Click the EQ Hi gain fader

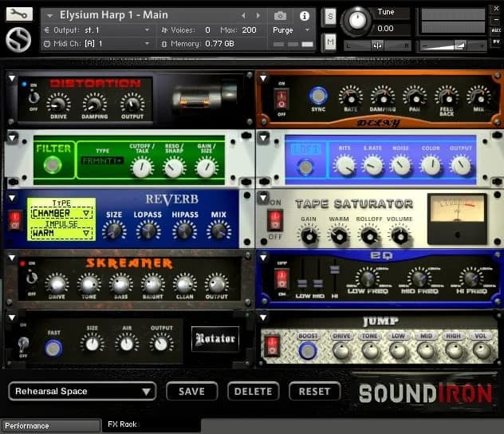(x=335, y=270)
